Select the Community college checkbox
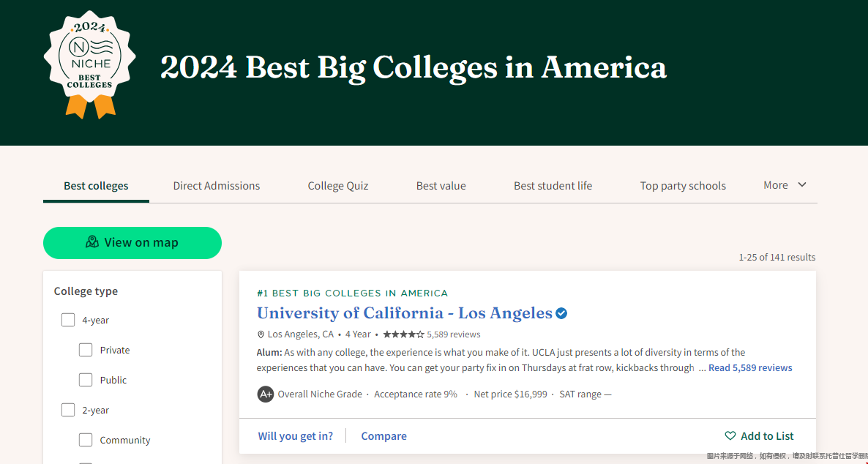Image resolution: width=868 pixels, height=464 pixels. (x=86, y=440)
